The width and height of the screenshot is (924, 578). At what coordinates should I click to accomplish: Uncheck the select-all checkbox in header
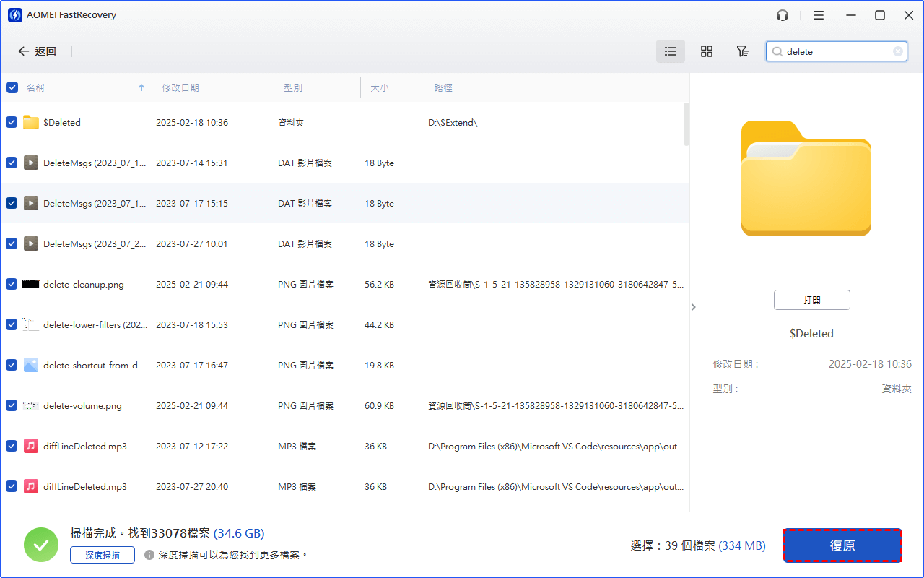point(12,87)
